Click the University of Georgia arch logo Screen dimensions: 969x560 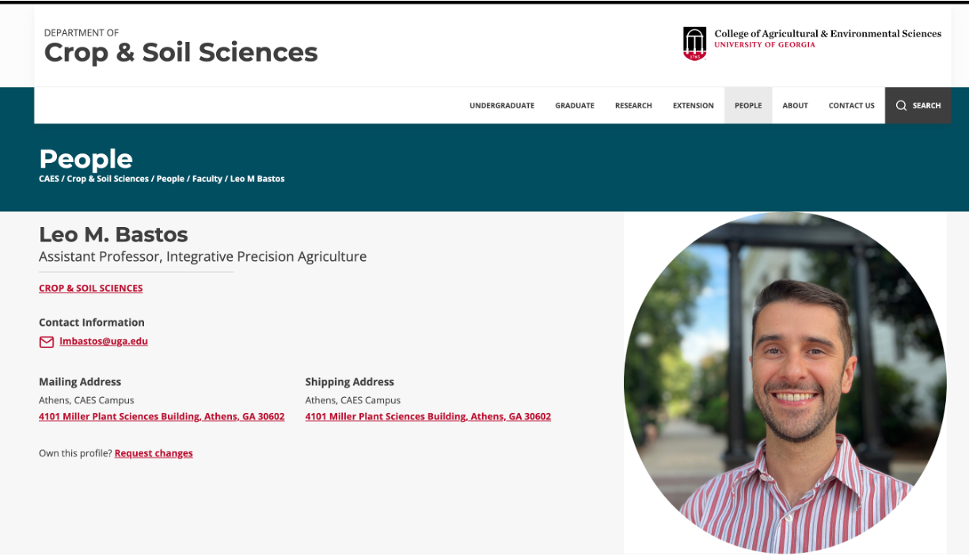(694, 44)
